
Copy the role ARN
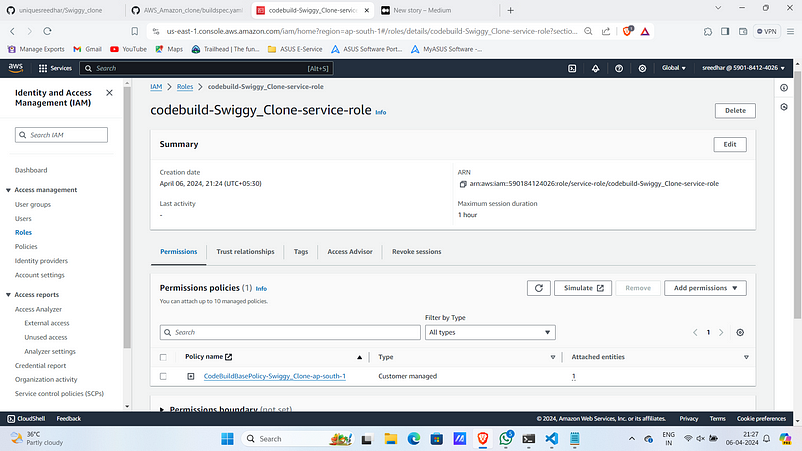click(x=463, y=184)
